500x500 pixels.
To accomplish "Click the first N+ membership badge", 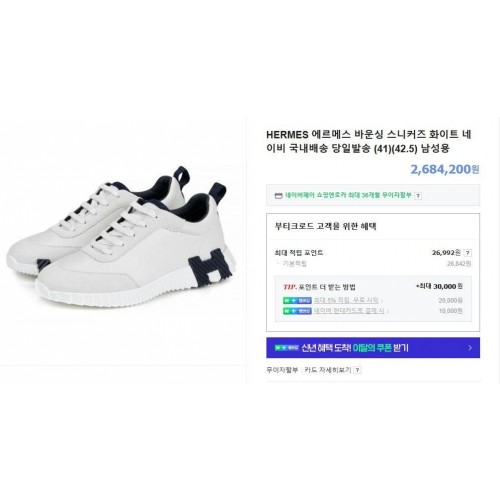I will point(297,300).
